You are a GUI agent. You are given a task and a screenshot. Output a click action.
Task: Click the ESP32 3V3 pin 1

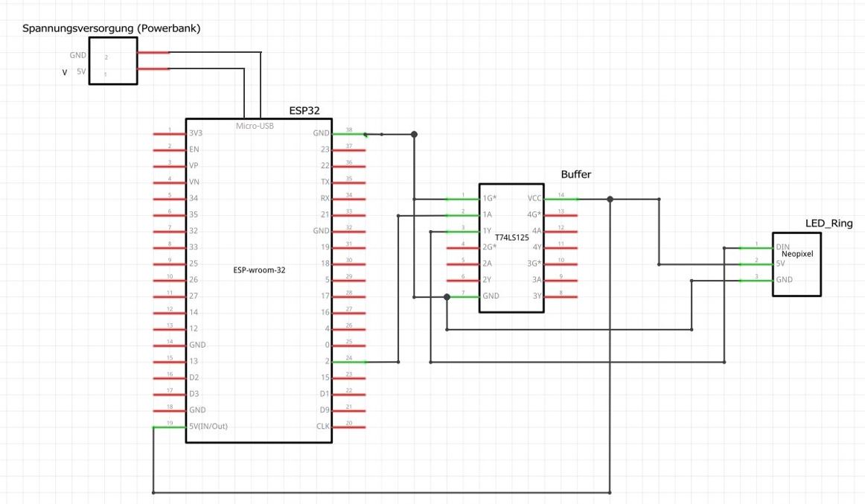(169, 134)
